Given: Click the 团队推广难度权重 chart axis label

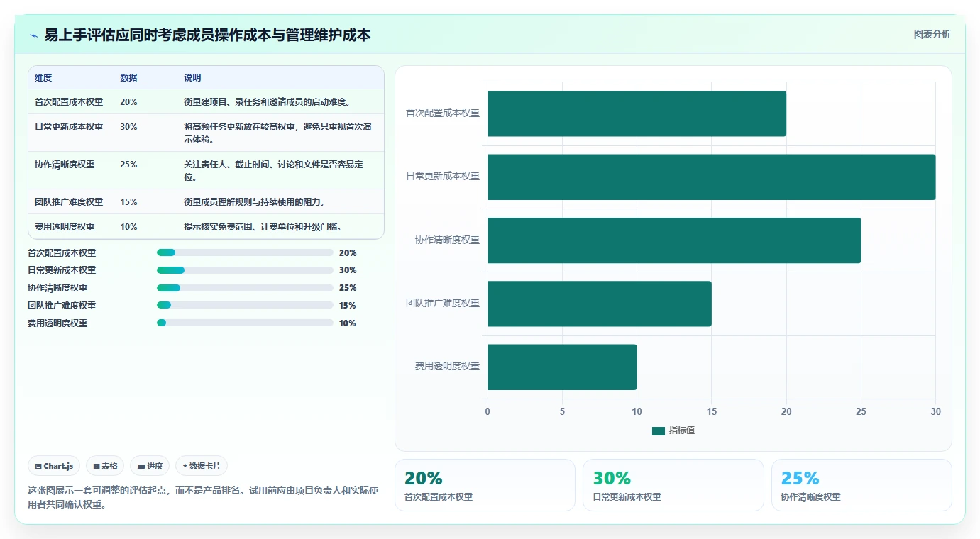Looking at the screenshot, I should pos(443,303).
